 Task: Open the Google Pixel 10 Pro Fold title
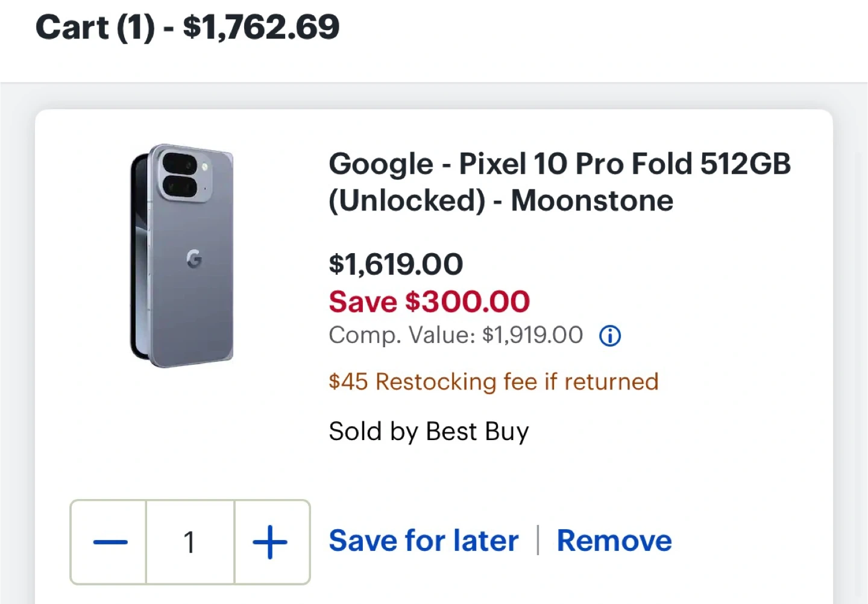click(x=559, y=182)
